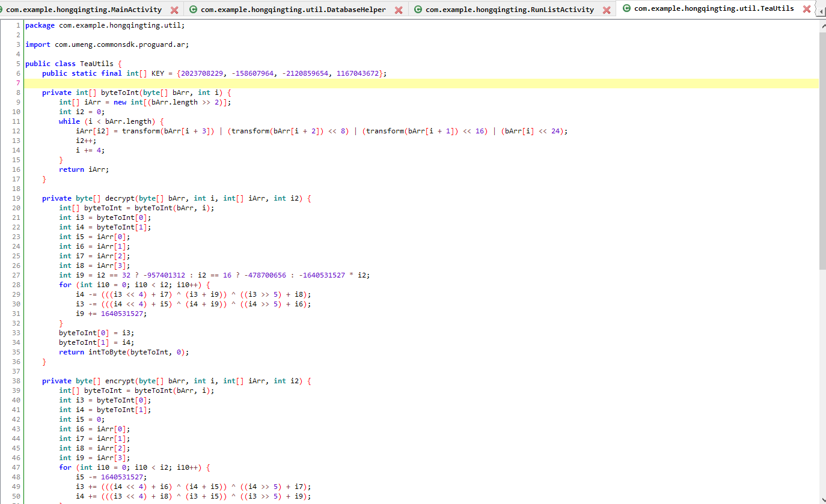Close the DatabaseHelper tab
This screenshot has height=504, width=826.
click(x=399, y=10)
